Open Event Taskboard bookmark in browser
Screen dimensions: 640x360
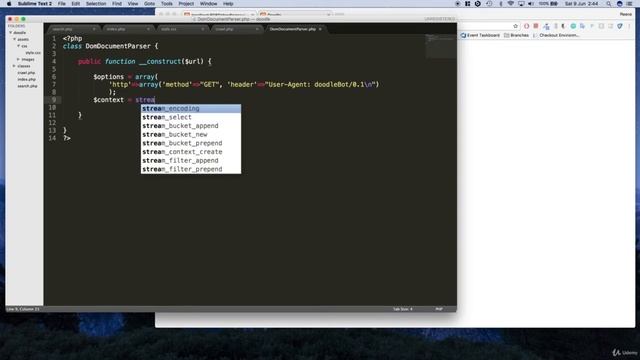pyautogui.click(x=480, y=36)
